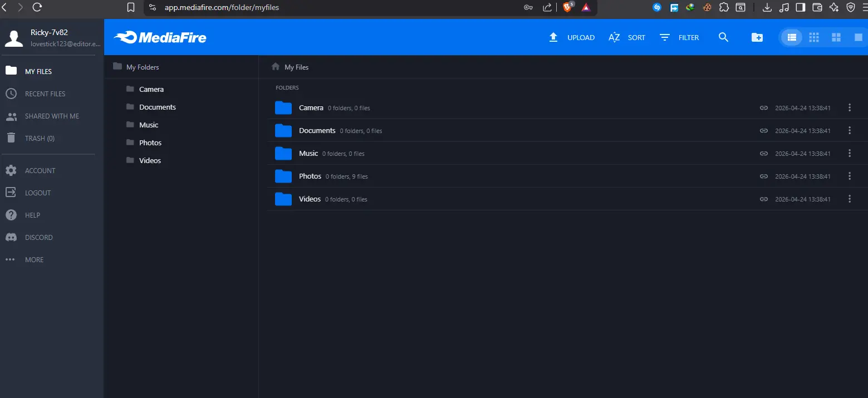This screenshot has height=398, width=868.
Task: Reload the page with browser refresh button
Action: 37,7
